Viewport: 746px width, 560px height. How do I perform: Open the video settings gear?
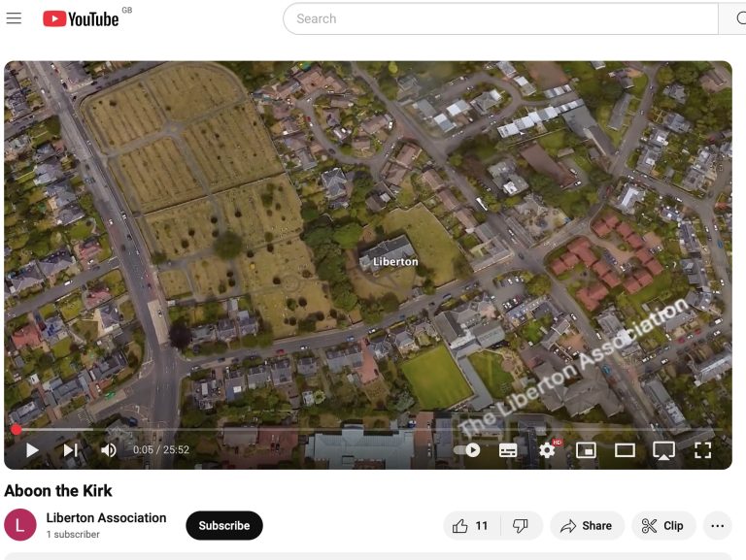[x=547, y=449]
